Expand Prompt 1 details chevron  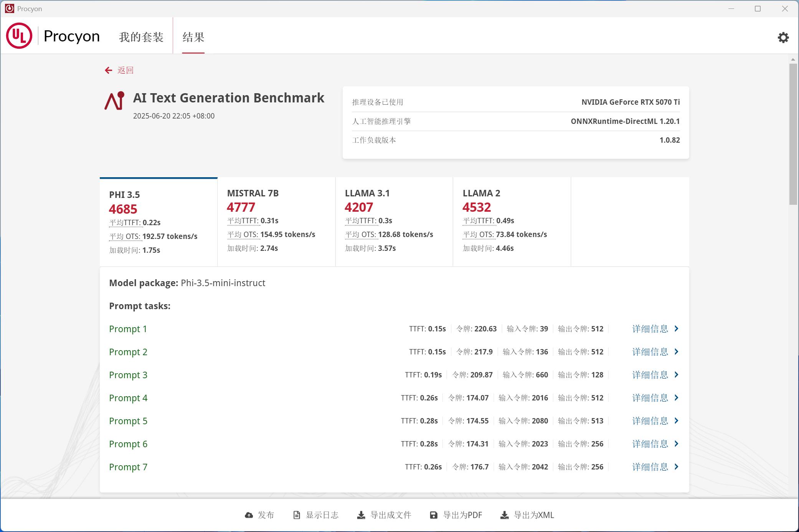point(677,329)
